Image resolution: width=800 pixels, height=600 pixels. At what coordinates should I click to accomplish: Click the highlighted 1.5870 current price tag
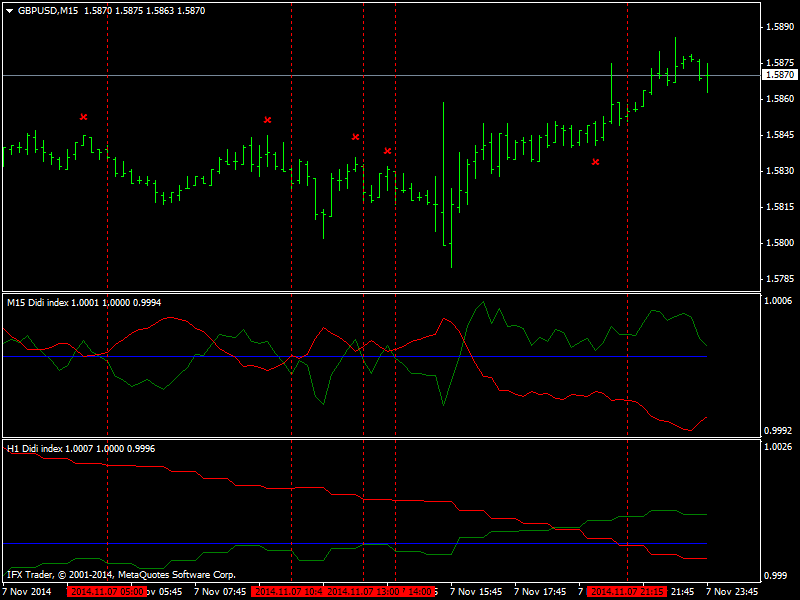coord(780,75)
